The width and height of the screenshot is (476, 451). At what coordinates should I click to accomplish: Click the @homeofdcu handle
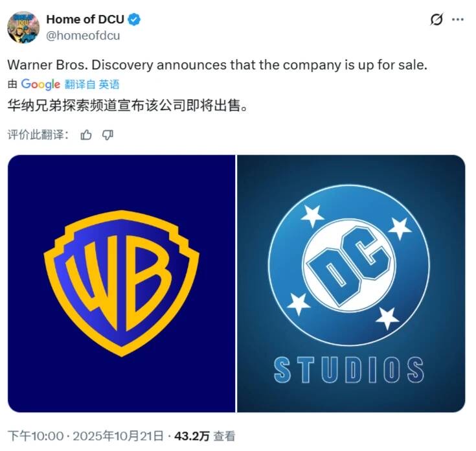pos(83,36)
